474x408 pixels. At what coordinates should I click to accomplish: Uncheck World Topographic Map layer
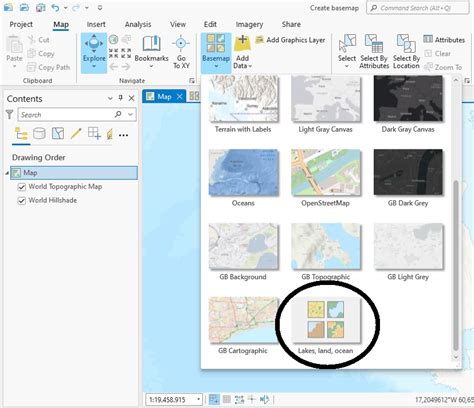coord(22,187)
